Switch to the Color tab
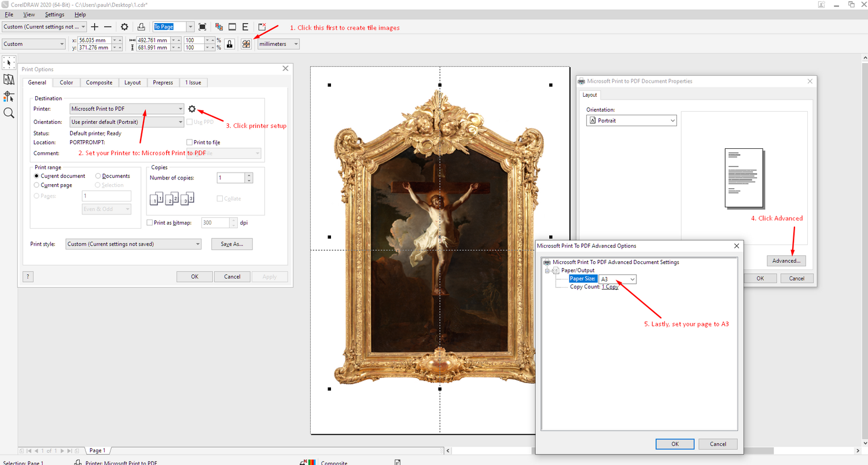 click(67, 83)
